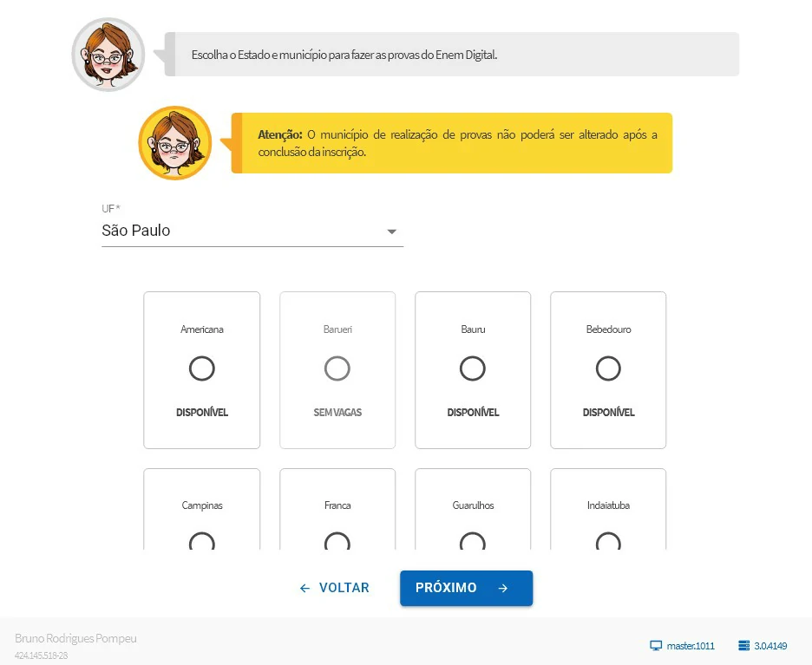This screenshot has width=812, height=665.
Task: Click DISPONÍVEL status under Bebedouro
Action: click(x=608, y=413)
